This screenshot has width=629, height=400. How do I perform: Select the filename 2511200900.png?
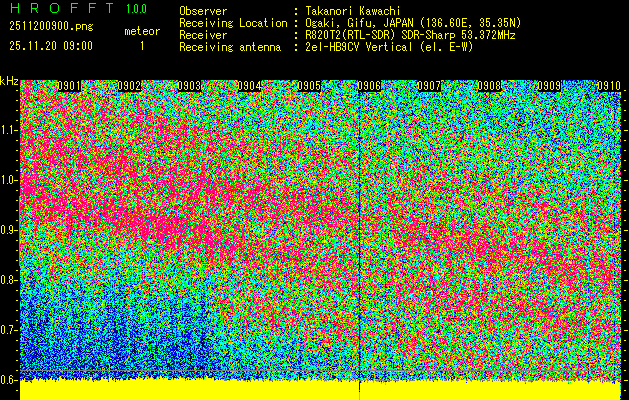click(51, 26)
